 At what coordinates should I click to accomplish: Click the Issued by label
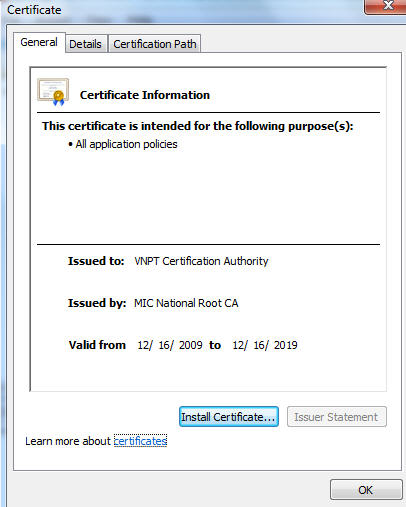coord(97,303)
